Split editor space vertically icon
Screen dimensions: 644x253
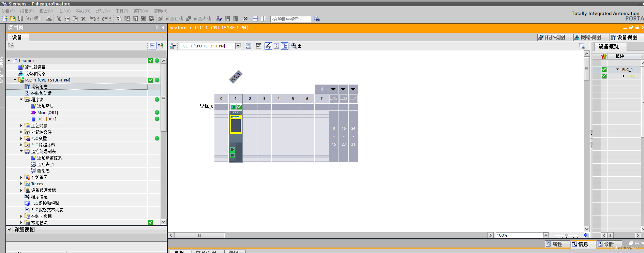(263, 19)
